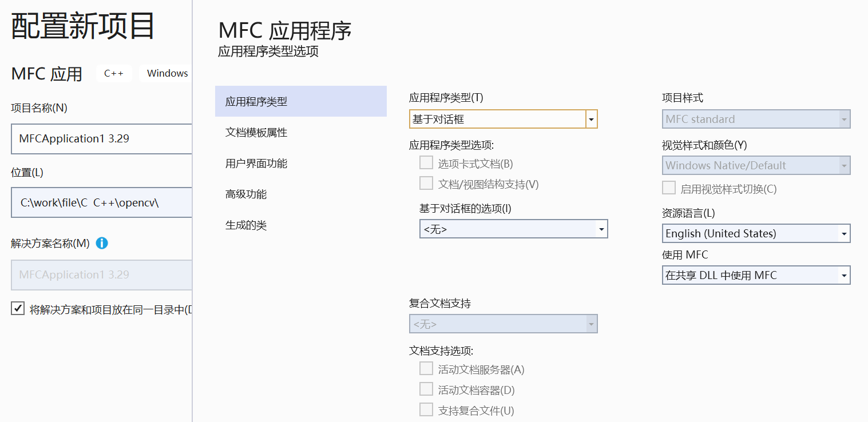Click the info icon next to 解决方案名称
The width and height of the screenshot is (868, 422).
pos(102,243)
